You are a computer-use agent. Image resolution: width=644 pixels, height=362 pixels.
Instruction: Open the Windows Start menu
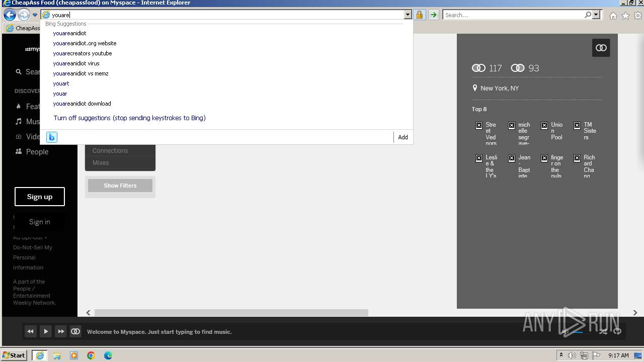[14, 355]
